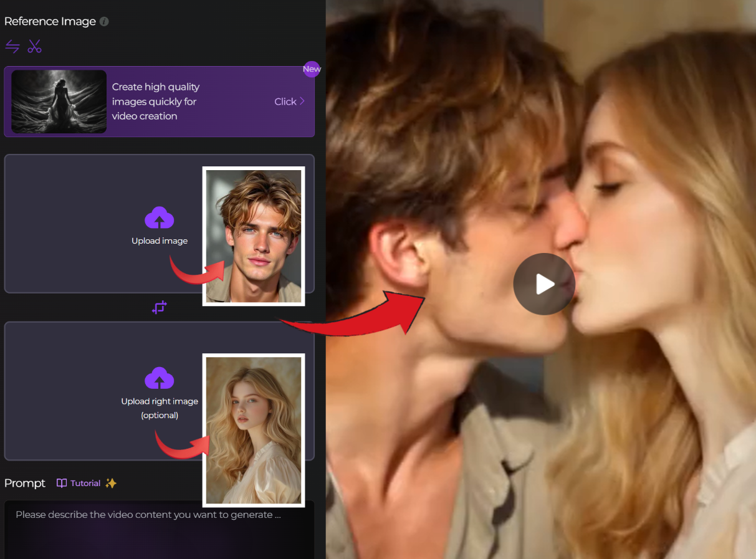
Task: Click the dark artwork thumbnail in the banner
Action: click(59, 102)
